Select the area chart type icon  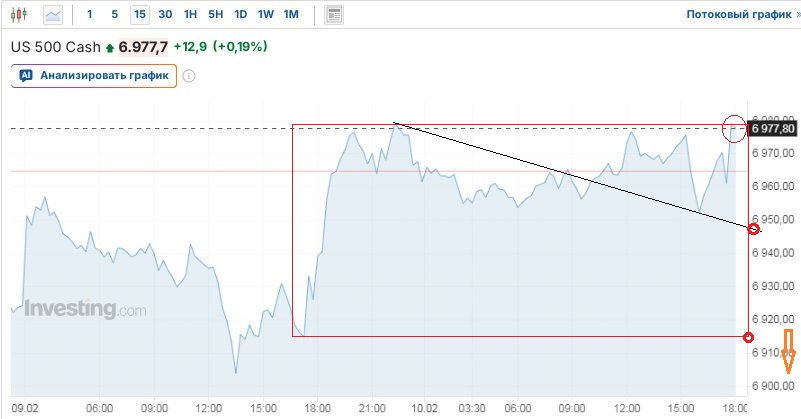coord(53,15)
